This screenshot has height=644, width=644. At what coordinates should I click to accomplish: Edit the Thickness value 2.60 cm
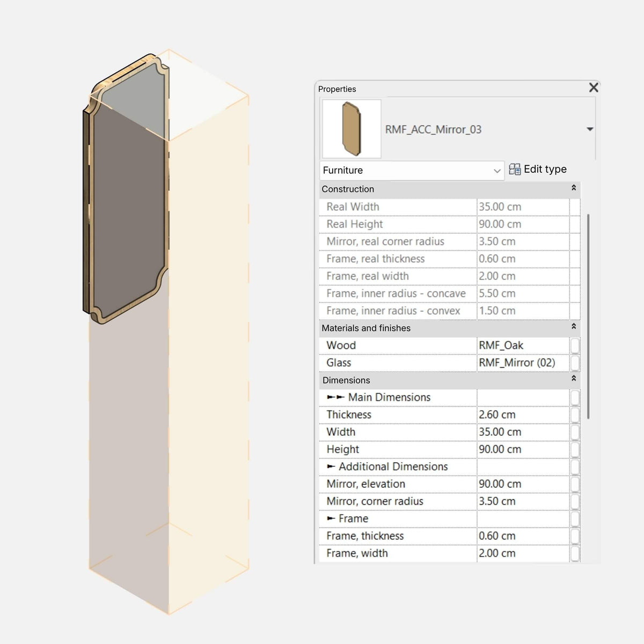[x=523, y=415]
